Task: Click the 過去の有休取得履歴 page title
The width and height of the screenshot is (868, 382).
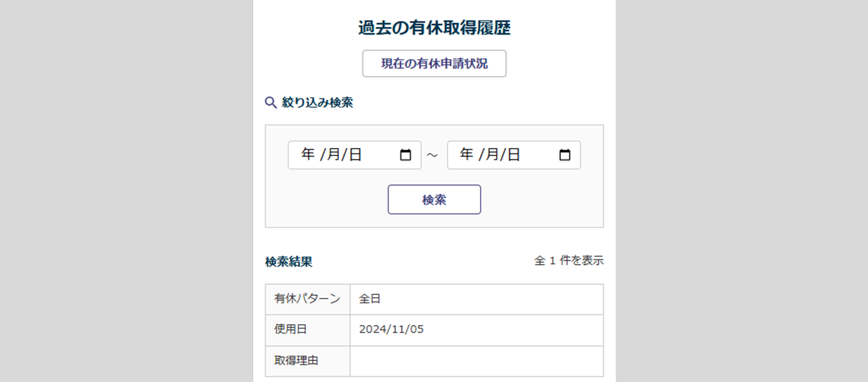Action: (434, 28)
